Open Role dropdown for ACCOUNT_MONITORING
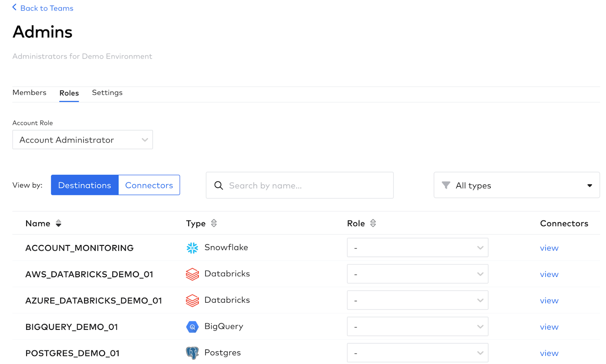This screenshot has width=606, height=364. pyautogui.click(x=418, y=248)
